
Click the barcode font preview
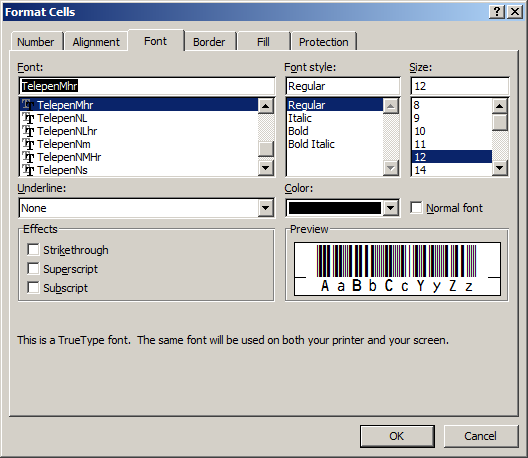point(397,269)
